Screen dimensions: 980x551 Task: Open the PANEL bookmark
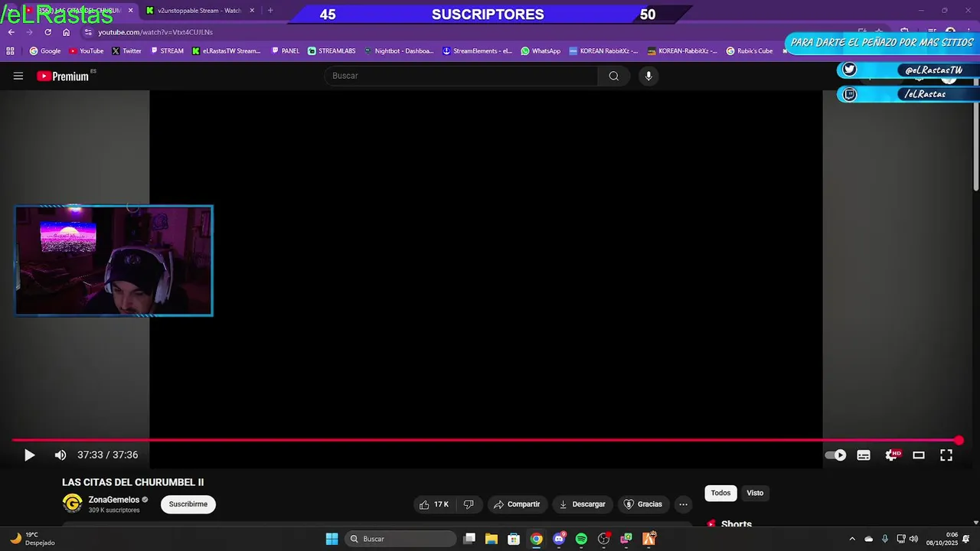point(286,51)
